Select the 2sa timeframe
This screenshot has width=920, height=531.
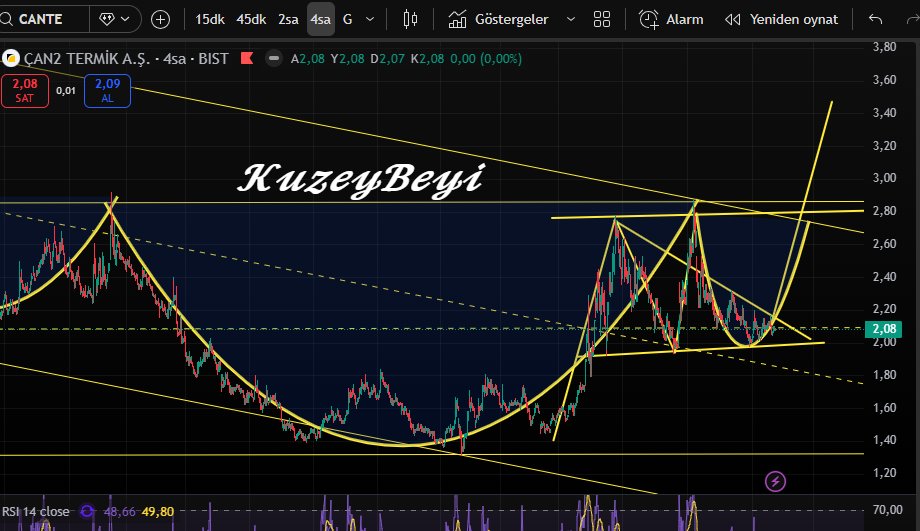288,19
